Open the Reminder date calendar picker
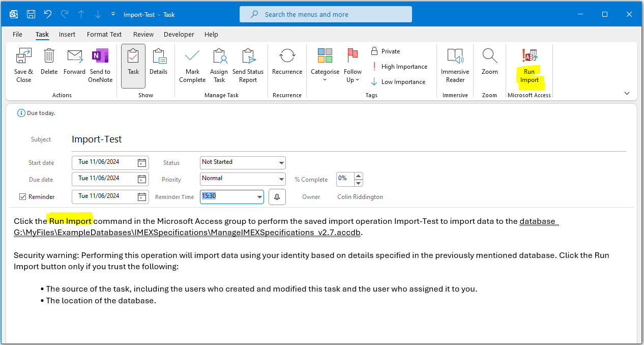The width and height of the screenshot is (644, 345). 142,197
